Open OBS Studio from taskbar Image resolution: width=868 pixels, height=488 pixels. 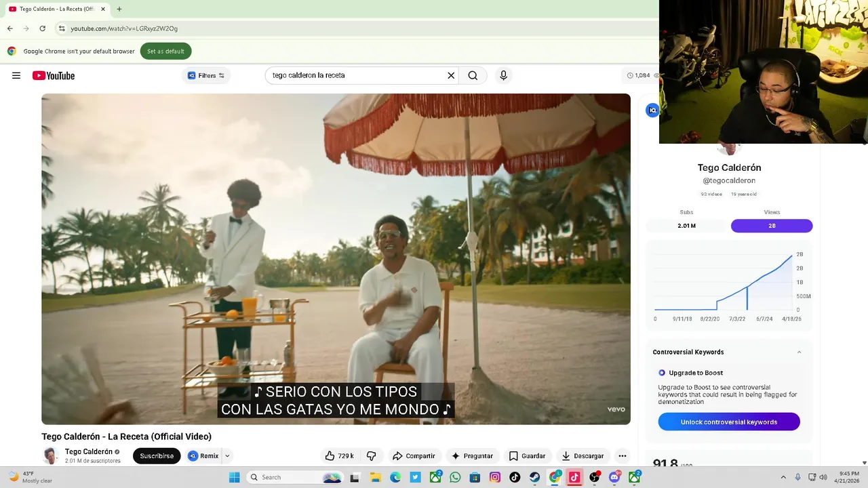coord(595,477)
